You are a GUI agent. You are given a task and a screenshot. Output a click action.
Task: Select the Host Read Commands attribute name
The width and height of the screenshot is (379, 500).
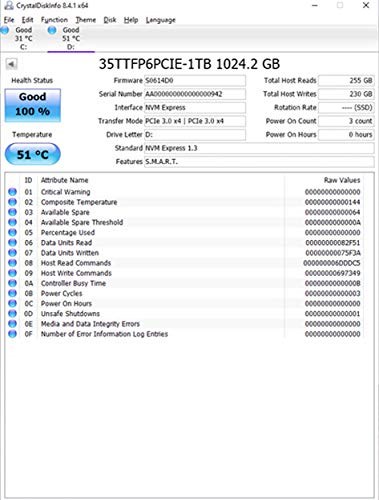pos(76,263)
